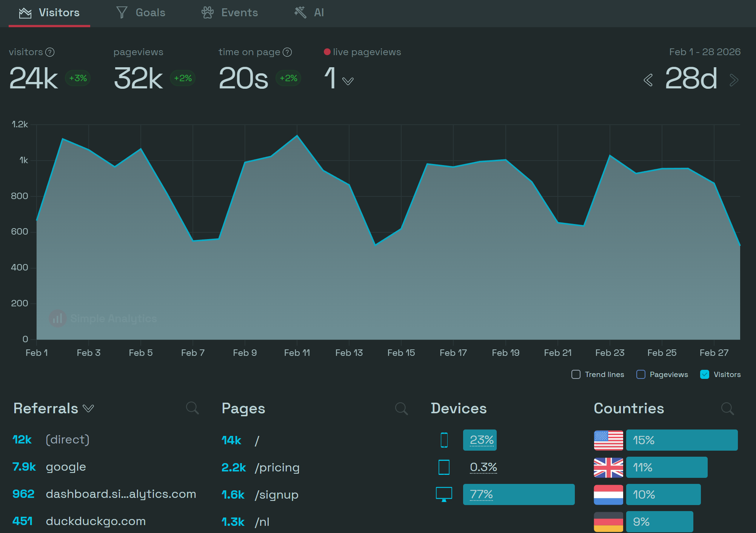Select the AI magic wand icon
Image resolution: width=756 pixels, height=533 pixels.
click(299, 12)
